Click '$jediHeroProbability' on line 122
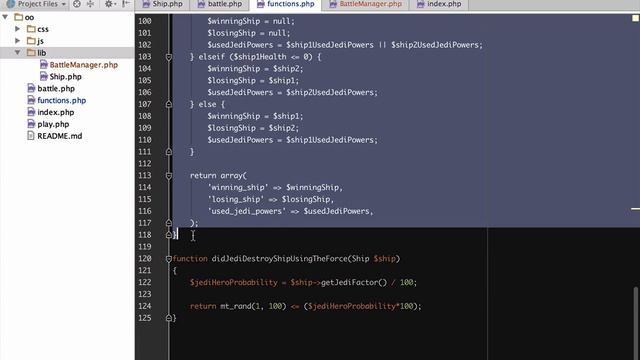Screen dimensions: 640x360 (x=233, y=282)
